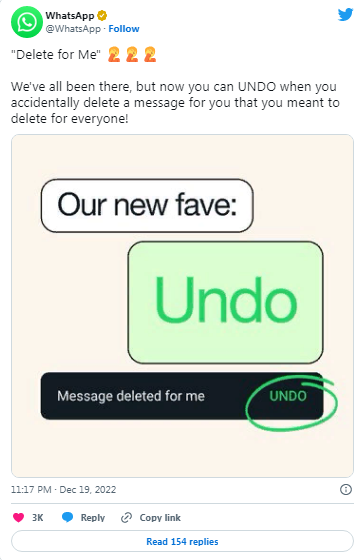
Task: Open the @WhatsApp handle
Action: (73, 29)
